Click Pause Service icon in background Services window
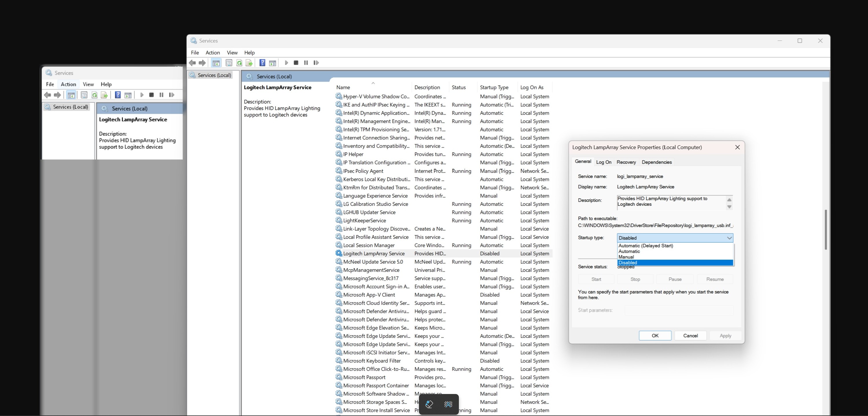The width and height of the screenshot is (868, 416). click(x=161, y=95)
